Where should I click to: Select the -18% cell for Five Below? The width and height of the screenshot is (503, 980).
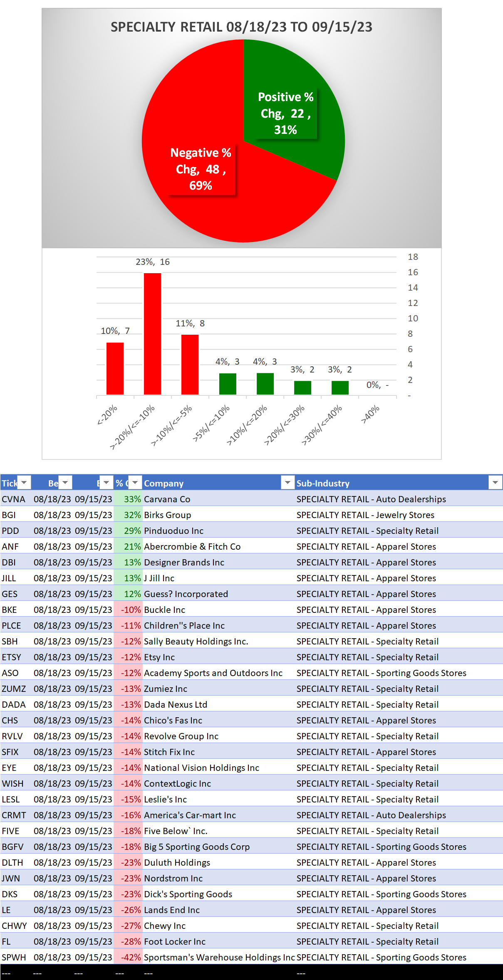pos(128,831)
